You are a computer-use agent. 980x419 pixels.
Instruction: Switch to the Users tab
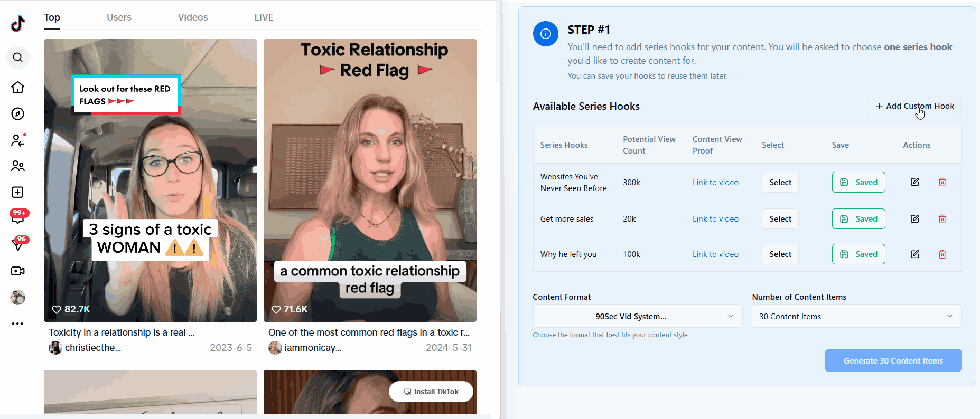coord(119,17)
